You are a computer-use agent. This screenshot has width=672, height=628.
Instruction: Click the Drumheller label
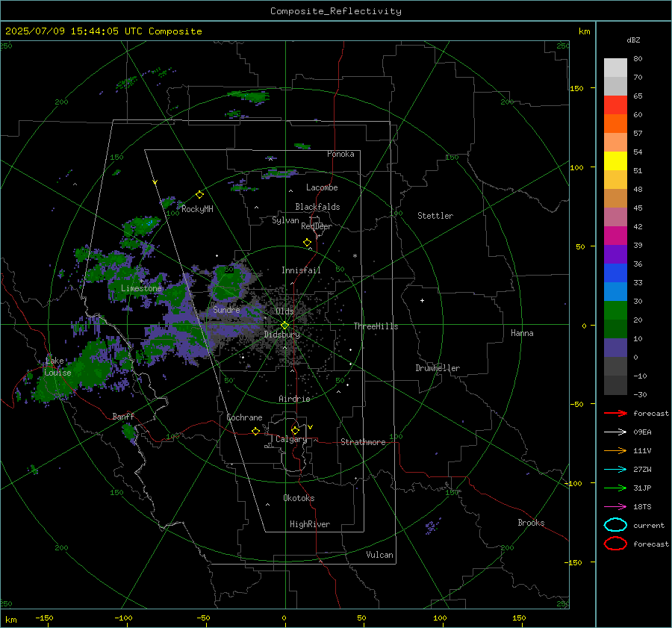click(438, 368)
